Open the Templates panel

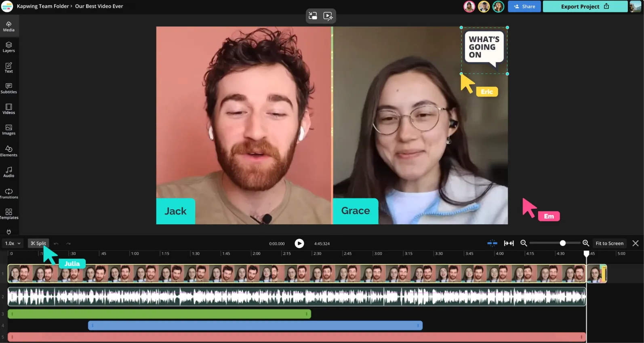(x=9, y=214)
